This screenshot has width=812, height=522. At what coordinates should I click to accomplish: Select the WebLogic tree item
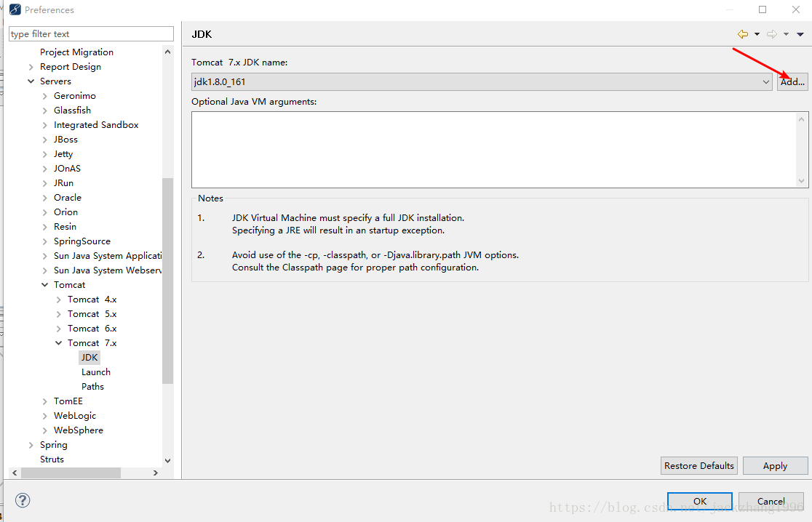pyautogui.click(x=75, y=415)
